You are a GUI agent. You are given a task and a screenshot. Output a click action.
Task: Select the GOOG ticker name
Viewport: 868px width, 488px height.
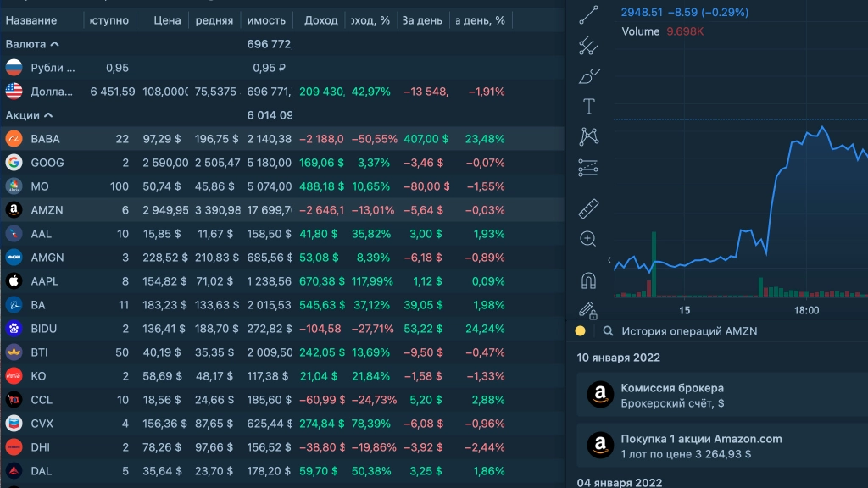(47, 163)
